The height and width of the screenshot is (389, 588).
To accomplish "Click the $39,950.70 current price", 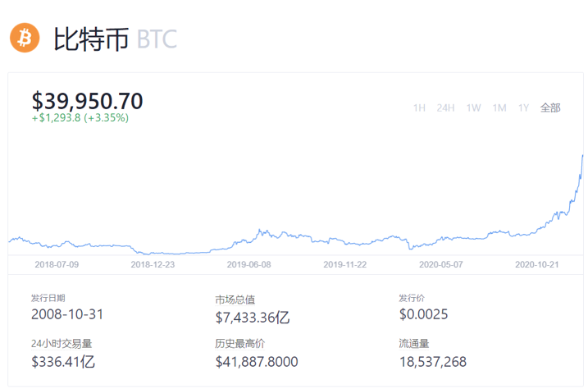I will 88,101.
